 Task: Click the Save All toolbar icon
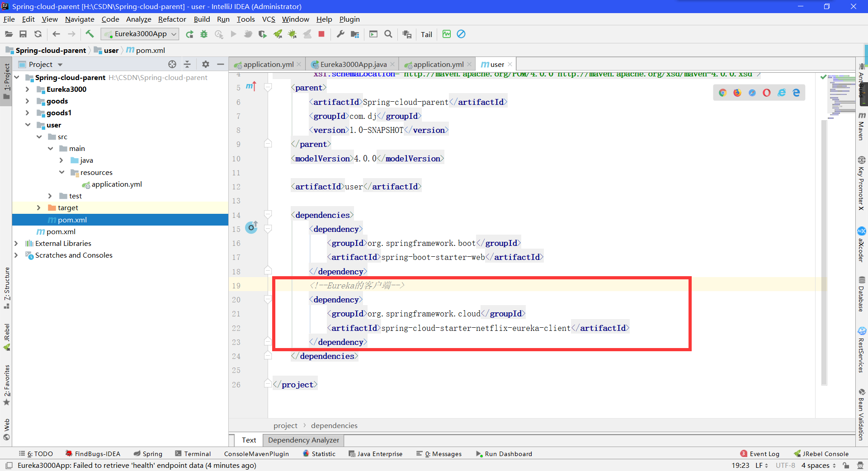pos(23,34)
